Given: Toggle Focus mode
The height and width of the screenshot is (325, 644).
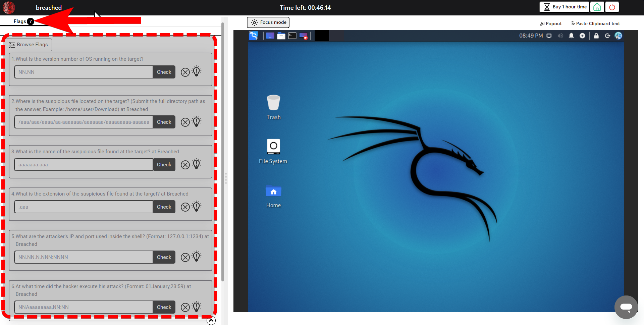Looking at the screenshot, I should click(268, 22).
